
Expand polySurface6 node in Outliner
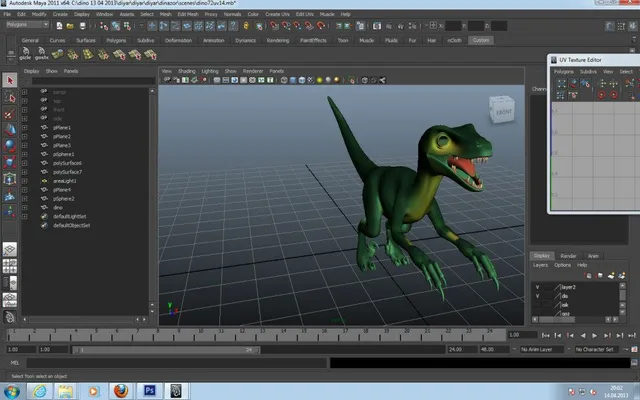click(24, 163)
